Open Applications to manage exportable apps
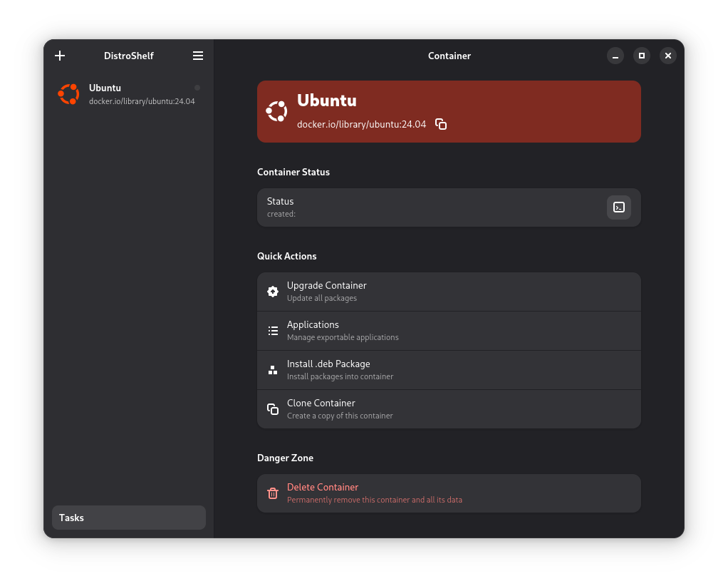 449,331
